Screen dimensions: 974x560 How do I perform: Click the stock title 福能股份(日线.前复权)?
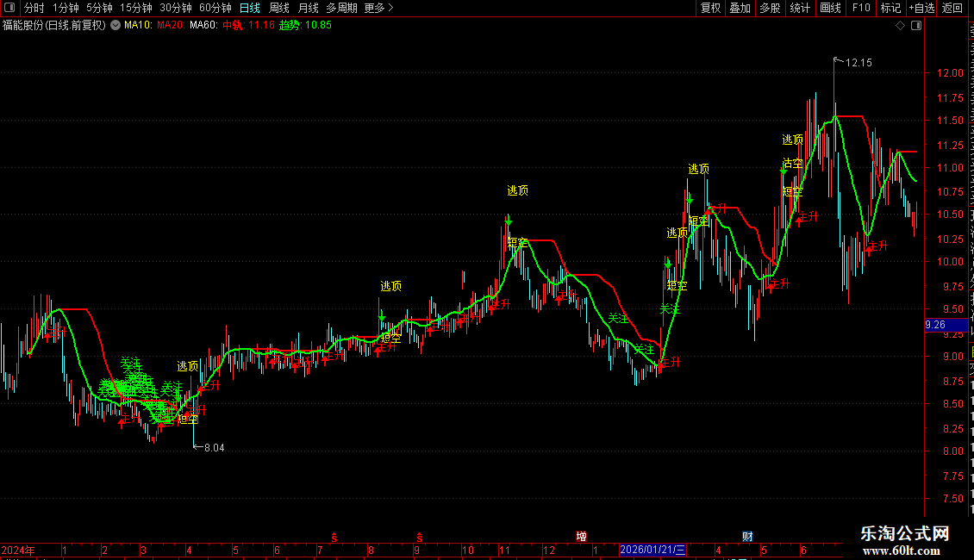coord(54,26)
